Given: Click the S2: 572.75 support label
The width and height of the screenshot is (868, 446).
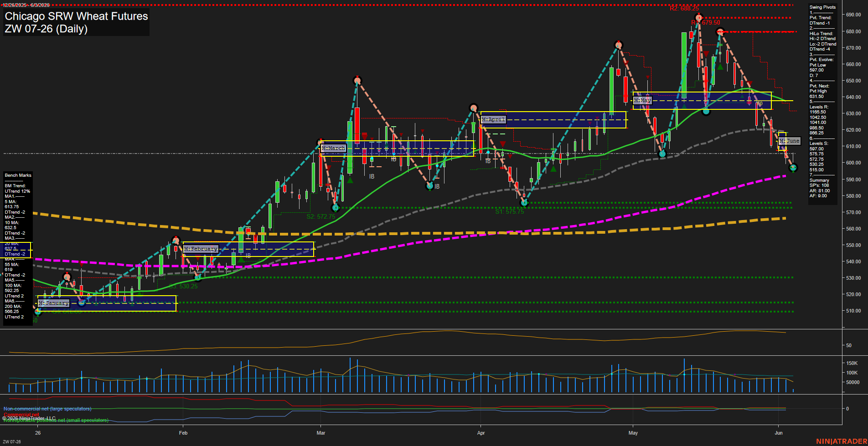Looking at the screenshot, I should click(x=321, y=216).
